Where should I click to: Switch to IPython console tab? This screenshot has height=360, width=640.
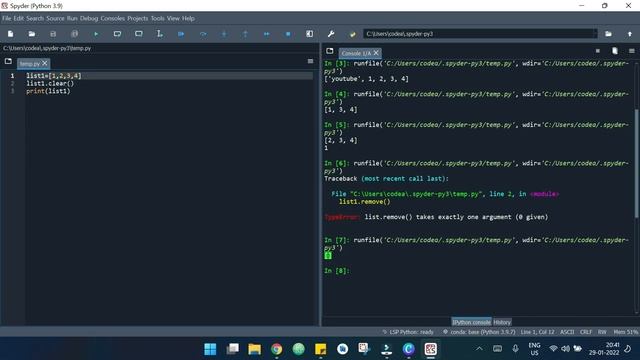coord(471,322)
